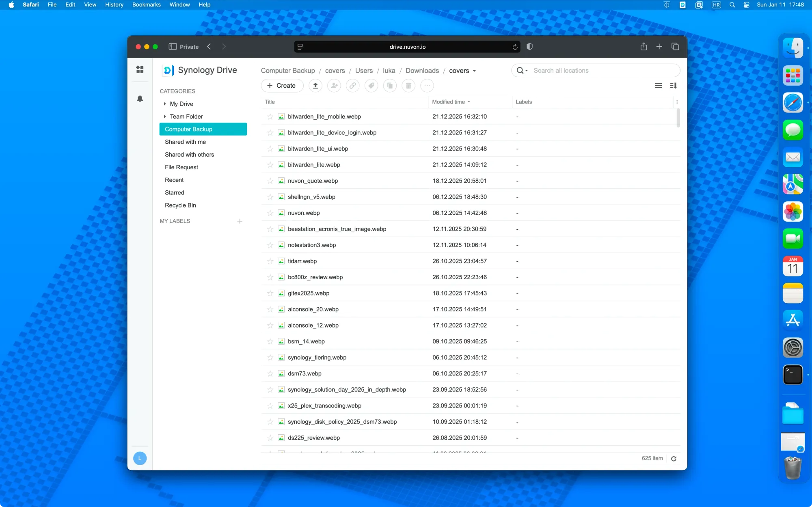
Task: Expand the Team Folder tree
Action: (x=165, y=117)
